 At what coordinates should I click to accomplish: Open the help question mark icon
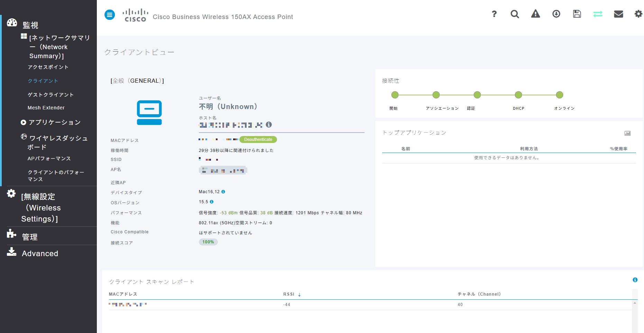point(494,14)
